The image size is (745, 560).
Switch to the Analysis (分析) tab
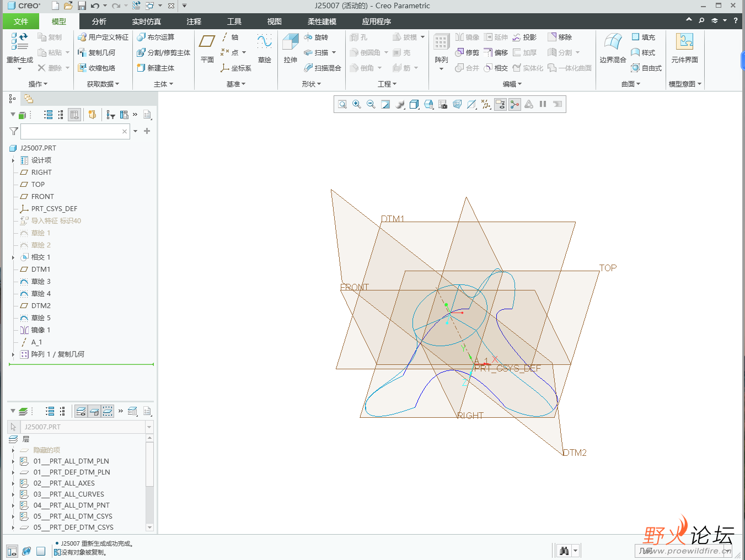point(99,21)
